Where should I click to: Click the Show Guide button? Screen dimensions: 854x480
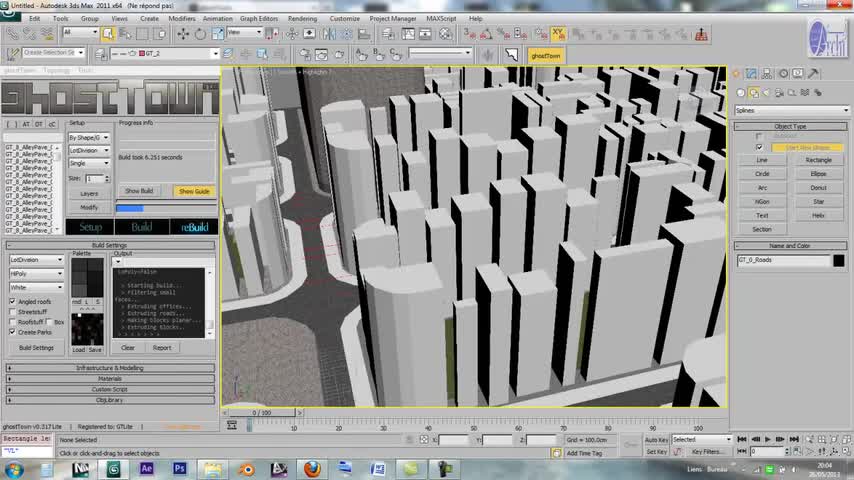tap(193, 191)
